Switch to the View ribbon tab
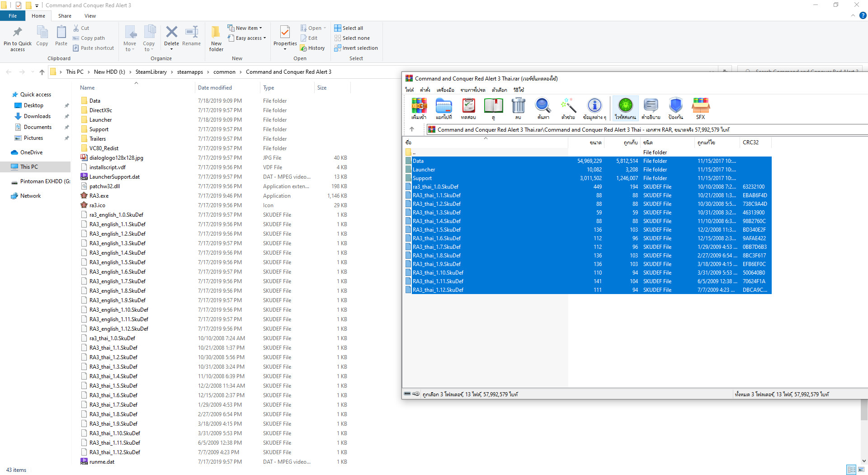Image resolution: width=868 pixels, height=475 pixels. click(90, 16)
